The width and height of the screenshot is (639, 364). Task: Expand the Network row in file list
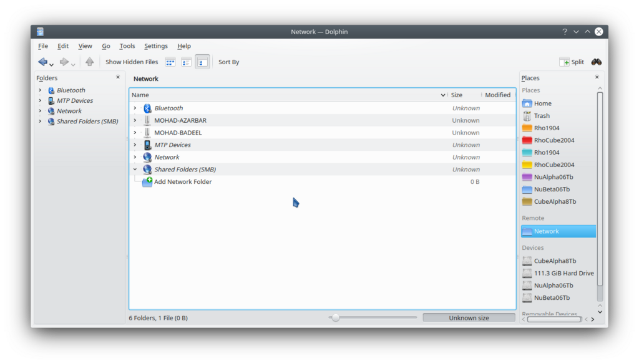coord(135,156)
